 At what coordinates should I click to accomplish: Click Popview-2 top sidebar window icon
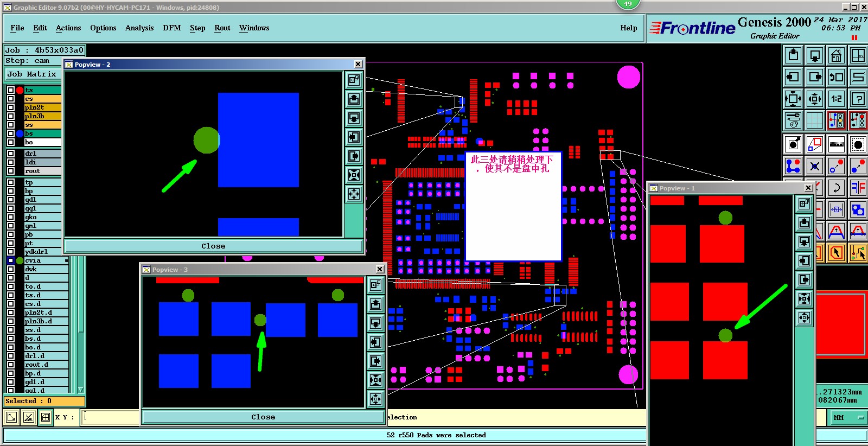click(x=354, y=80)
